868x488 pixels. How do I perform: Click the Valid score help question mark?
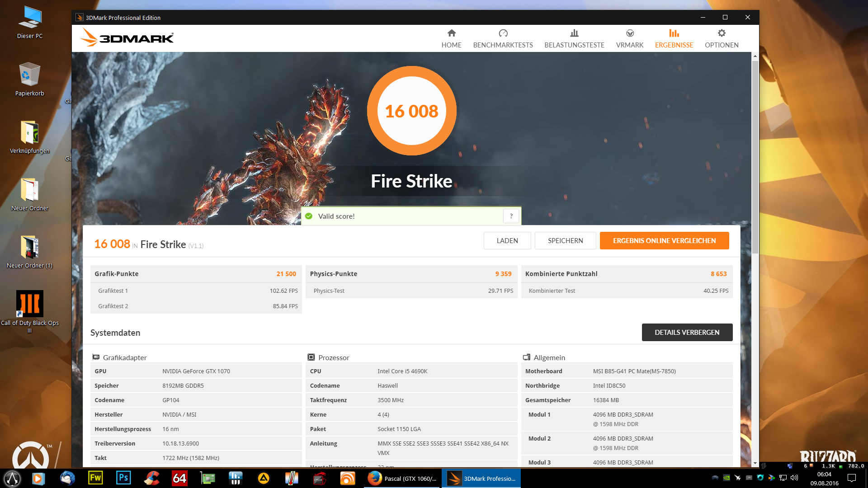(x=511, y=216)
